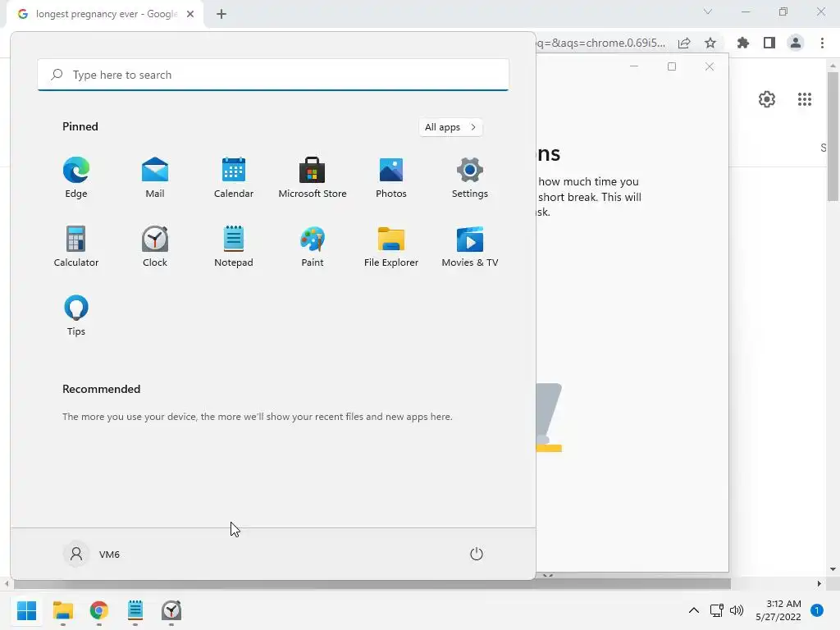Show hidden system tray icons
Image resolution: width=840 pixels, height=630 pixels.
[694, 610]
